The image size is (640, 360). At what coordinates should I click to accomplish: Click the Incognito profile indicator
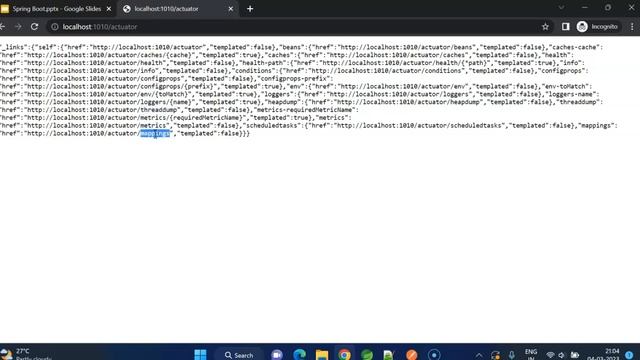tap(597, 27)
